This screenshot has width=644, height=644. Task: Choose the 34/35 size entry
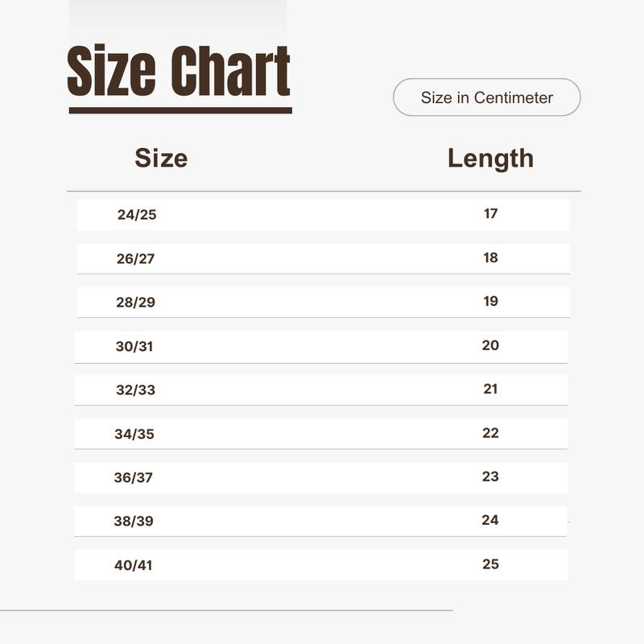point(134,434)
